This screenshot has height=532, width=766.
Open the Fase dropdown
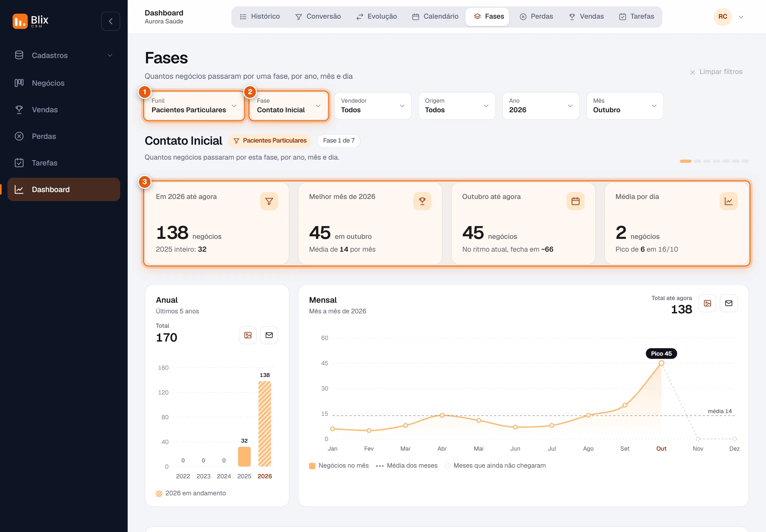click(x=289, y=106)
